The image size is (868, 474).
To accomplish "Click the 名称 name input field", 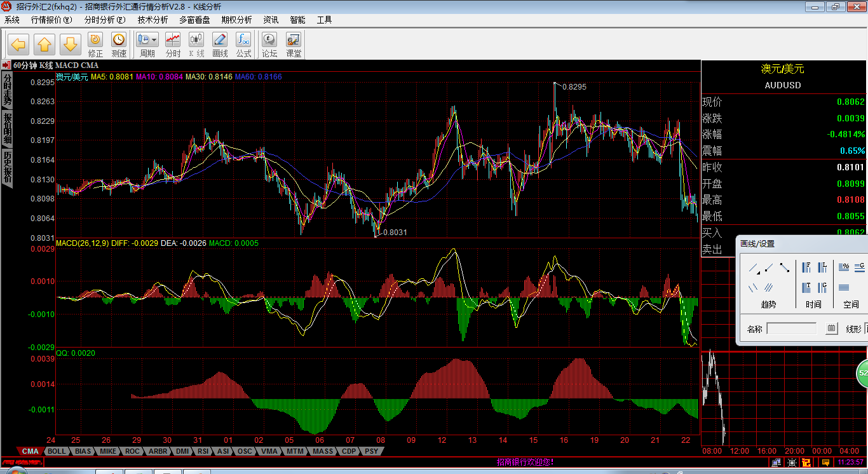I will pos(791,328).
